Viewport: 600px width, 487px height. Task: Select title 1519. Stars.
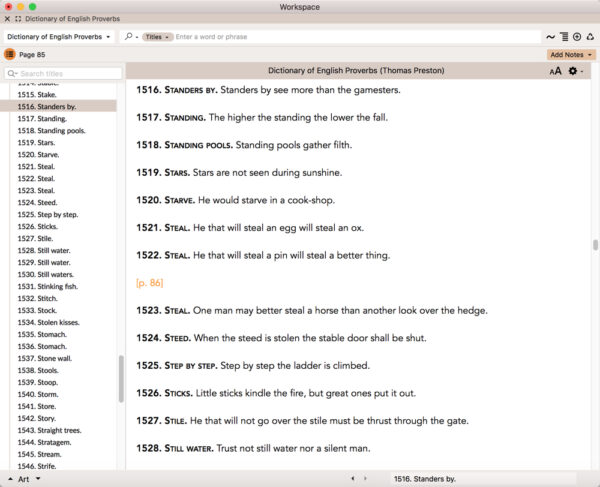tap(36, 142)
